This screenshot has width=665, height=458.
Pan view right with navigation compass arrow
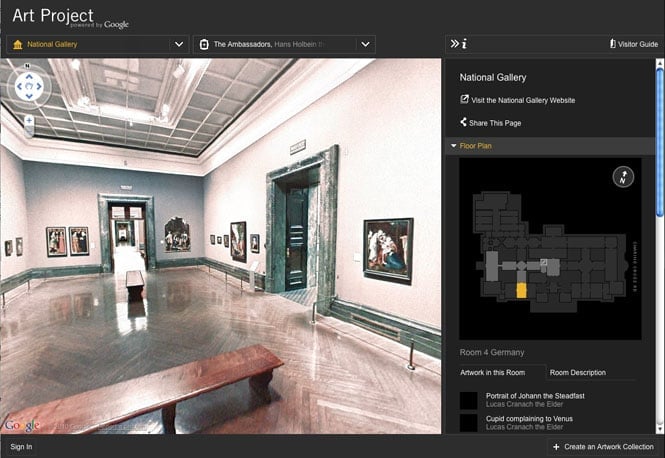[39, 87]
